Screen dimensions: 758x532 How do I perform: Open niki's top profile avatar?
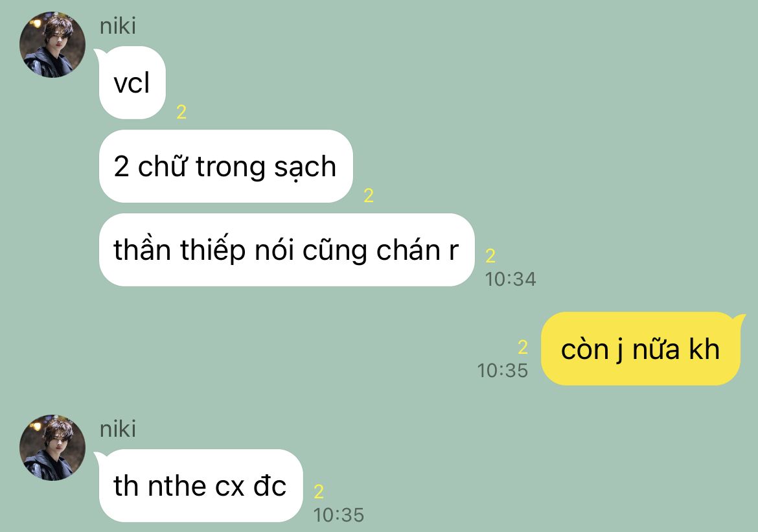(52, 45)
